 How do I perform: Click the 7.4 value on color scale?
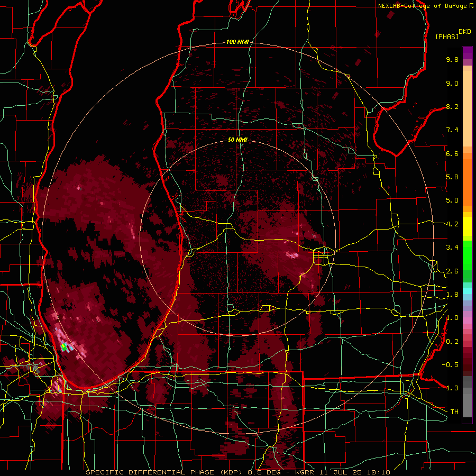(x=452, y=130)
